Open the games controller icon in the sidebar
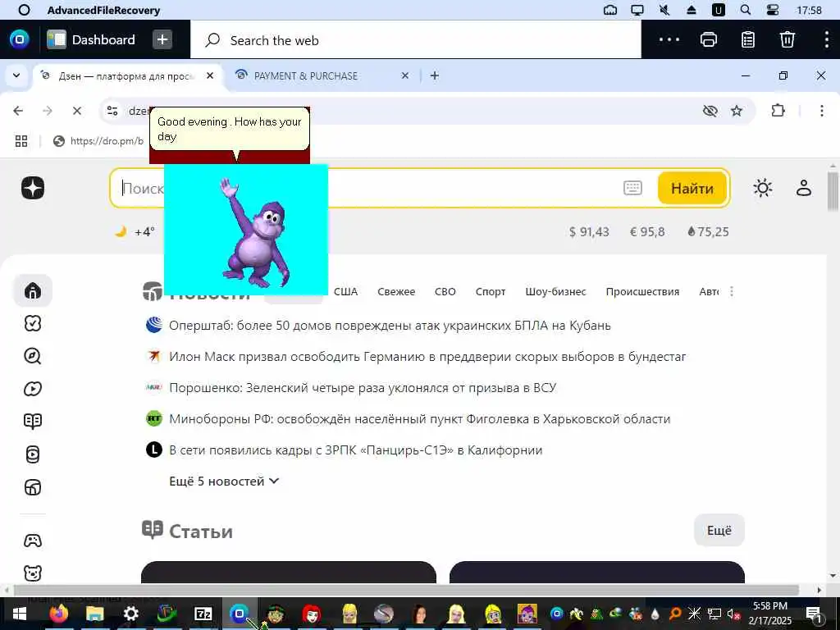840x630 pixels. pos(33,541)
